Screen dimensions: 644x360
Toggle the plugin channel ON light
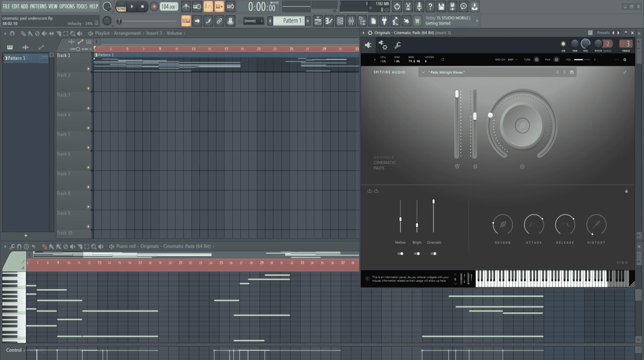click(x=563, y=44)
